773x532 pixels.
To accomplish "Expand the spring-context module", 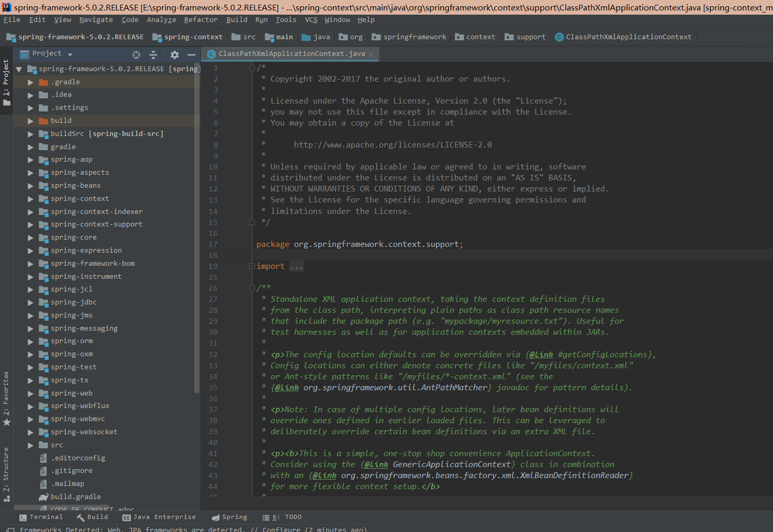I will [x=30, y=199].
